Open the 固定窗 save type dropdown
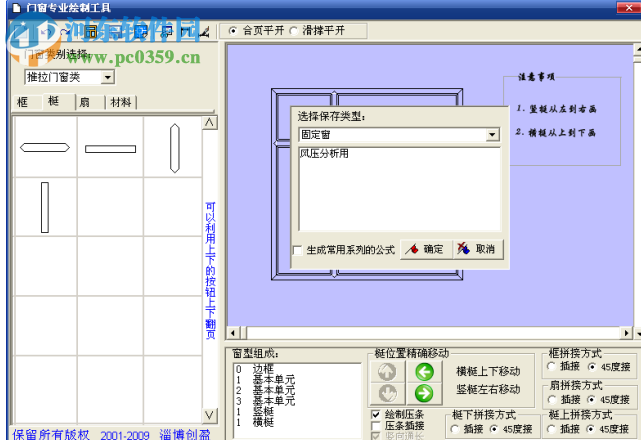This screenshot has height=440, width=641. pyautogui.click(x=492, y=135)
